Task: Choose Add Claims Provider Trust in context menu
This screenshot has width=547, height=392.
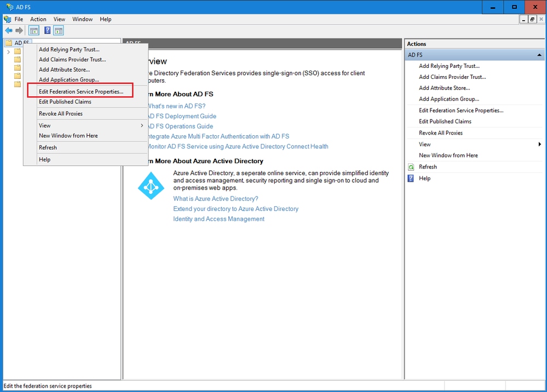Action: coord(85,60)
